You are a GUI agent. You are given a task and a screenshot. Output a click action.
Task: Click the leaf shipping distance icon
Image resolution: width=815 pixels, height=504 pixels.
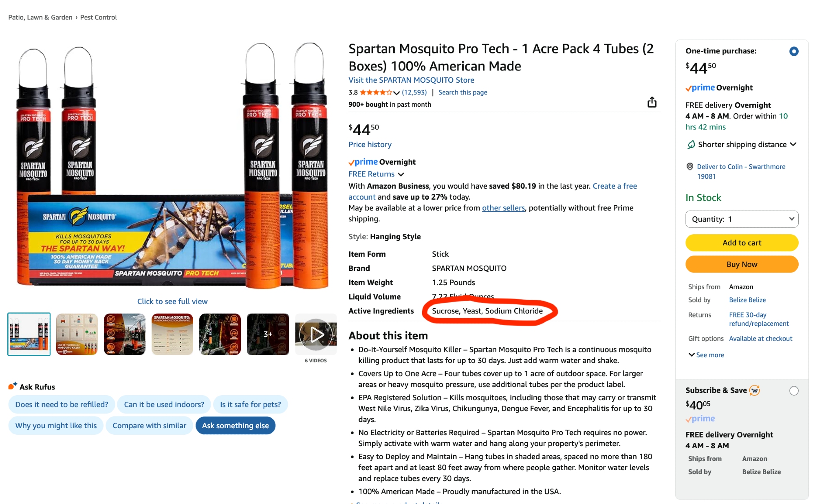[x=691, y=145]
